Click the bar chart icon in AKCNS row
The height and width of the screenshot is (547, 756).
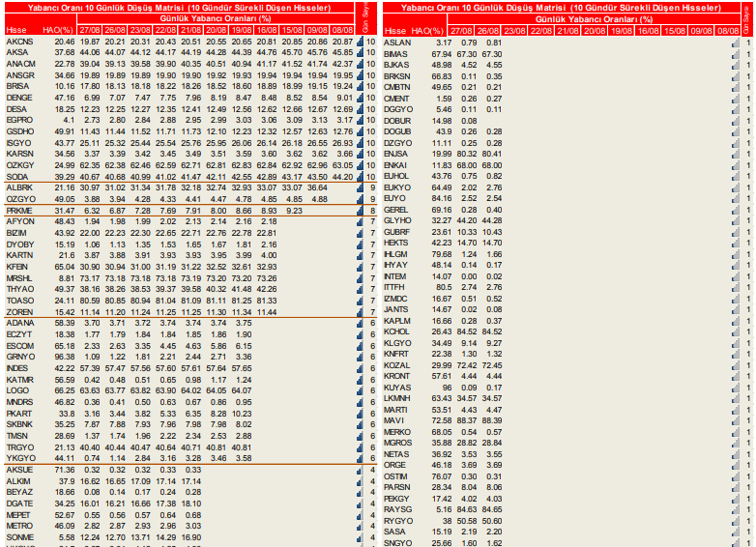[360, 42]
